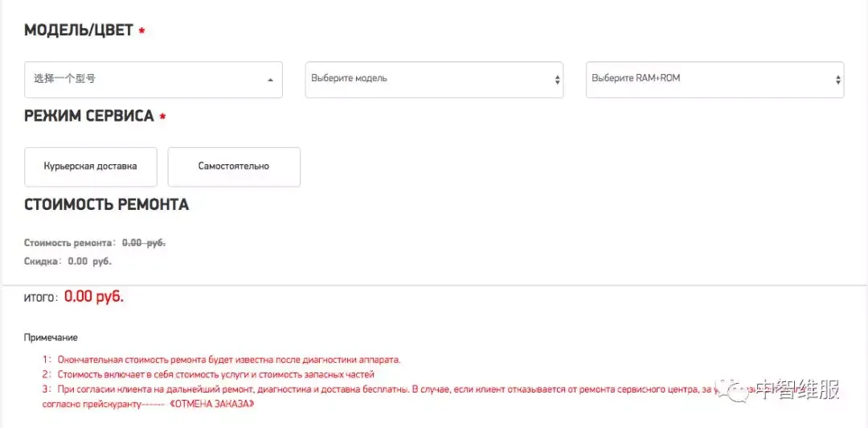Open the 选择一个型号 dropdown
868x428 pixels.
pyautogui.click(x=154, y=80)
